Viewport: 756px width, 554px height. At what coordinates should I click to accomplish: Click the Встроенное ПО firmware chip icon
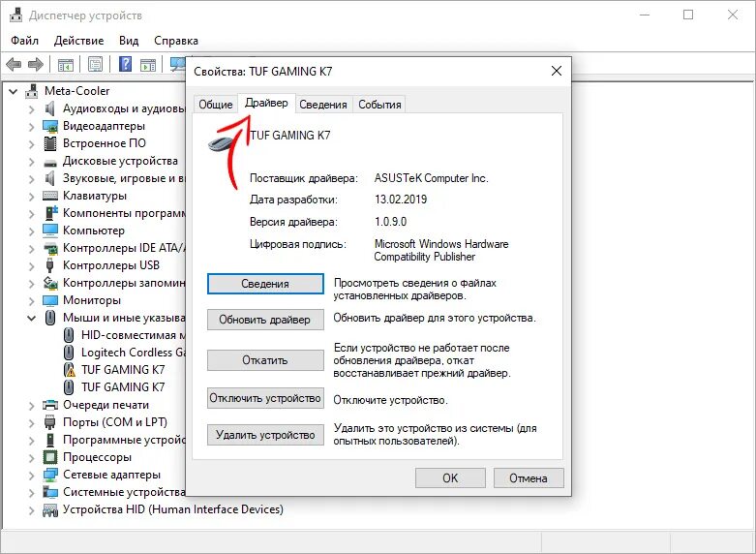(50, 143)
